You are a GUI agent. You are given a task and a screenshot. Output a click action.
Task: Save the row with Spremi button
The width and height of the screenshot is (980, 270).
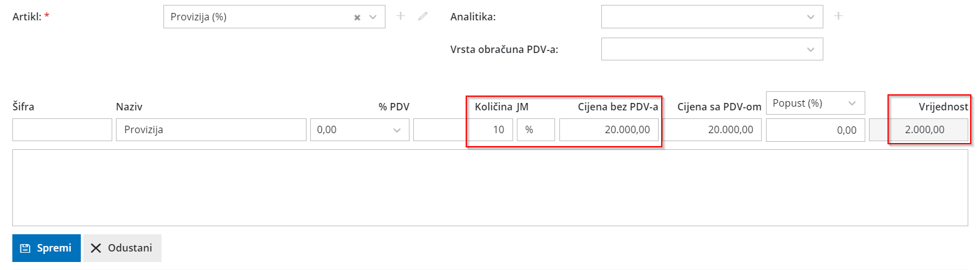click(x=46, y=248)
